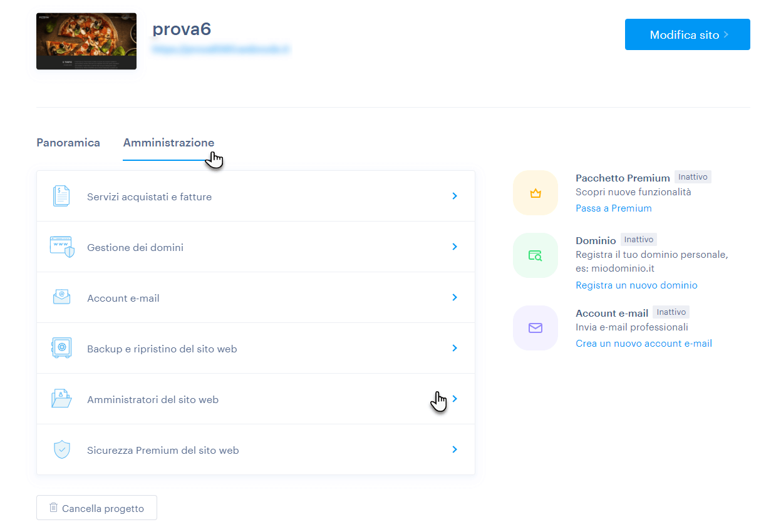This screenshot has width=781, height=532.
Task: Click the pizza website thumbnail preview
Action: [x=86, y=41]
